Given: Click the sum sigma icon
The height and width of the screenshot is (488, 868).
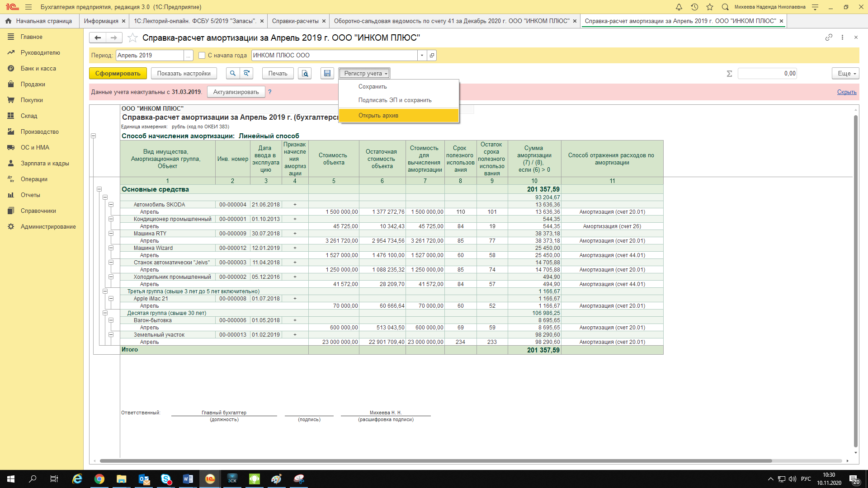Looking at the screenshot, I should click(x=729, y=74).
